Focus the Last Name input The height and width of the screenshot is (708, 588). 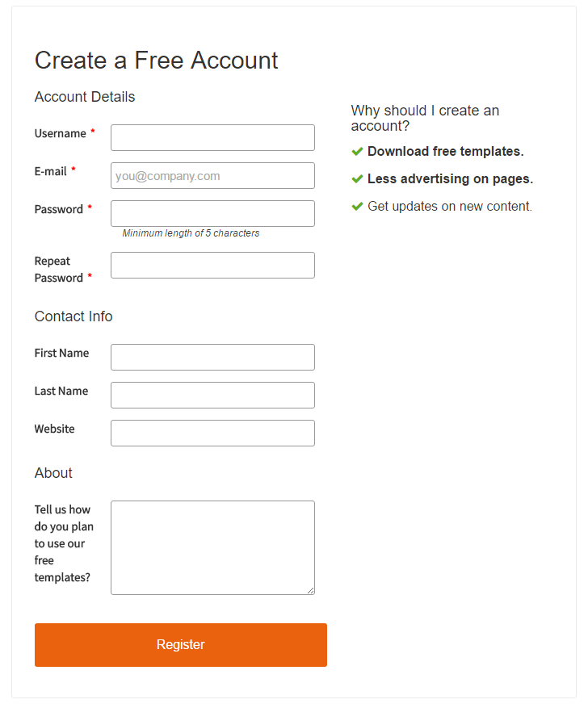[212, 395]
